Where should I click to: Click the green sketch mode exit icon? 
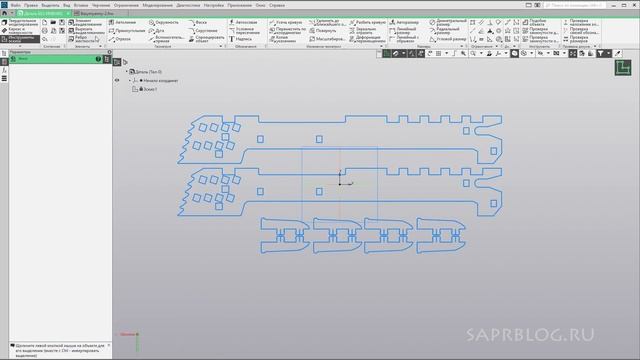coord(623,67)
